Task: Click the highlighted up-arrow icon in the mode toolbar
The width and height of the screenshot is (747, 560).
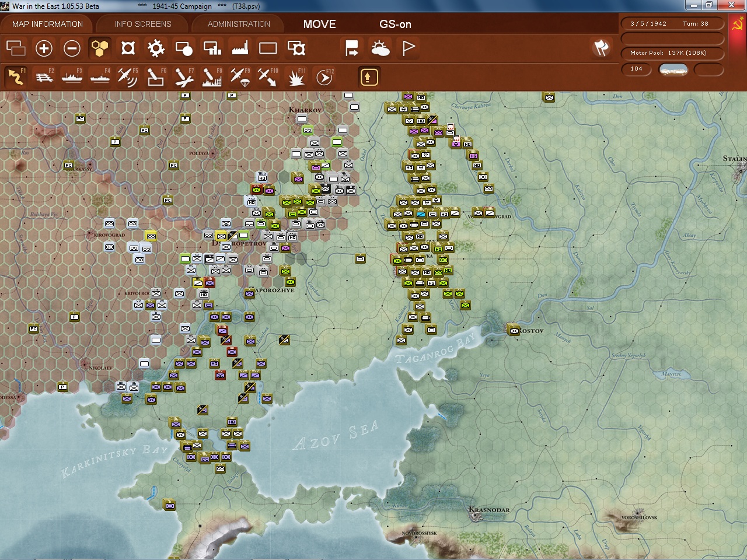Action: [369, 76]
